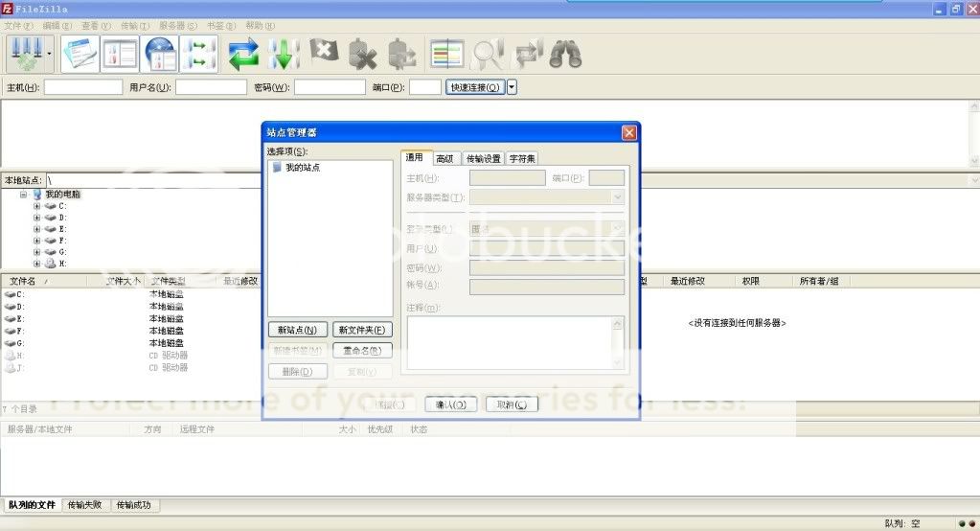Open the 传输(T) menu
Image resolution: width=980 pixels, height=531 pixels.
point(135,26)
